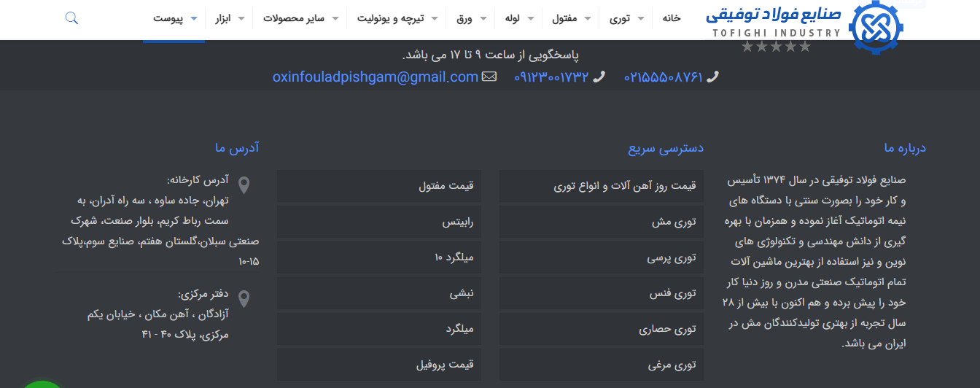
Task: Click the search magnifier icon
Action: pyautogui.click(x=71, y=18)
